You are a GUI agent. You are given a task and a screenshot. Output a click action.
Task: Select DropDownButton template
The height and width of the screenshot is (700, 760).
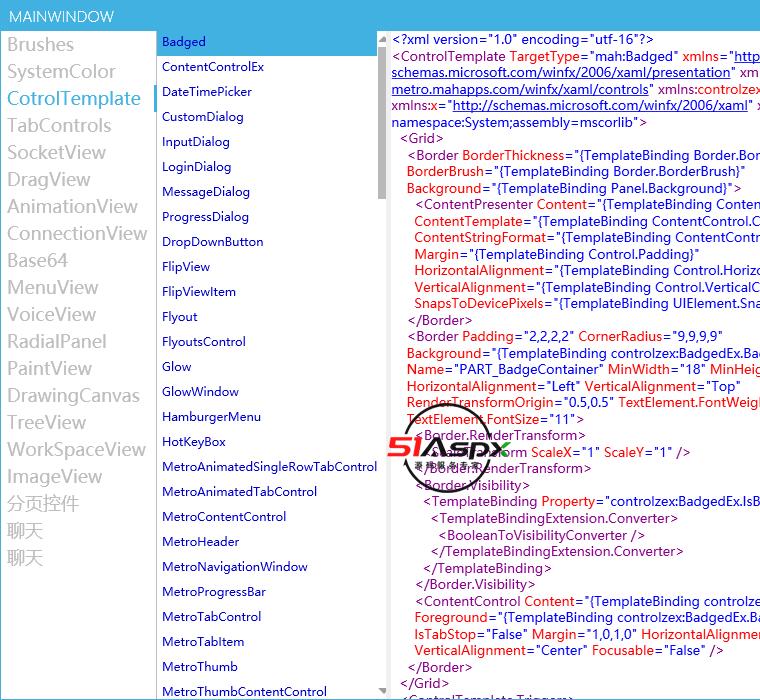coord(267,242)
